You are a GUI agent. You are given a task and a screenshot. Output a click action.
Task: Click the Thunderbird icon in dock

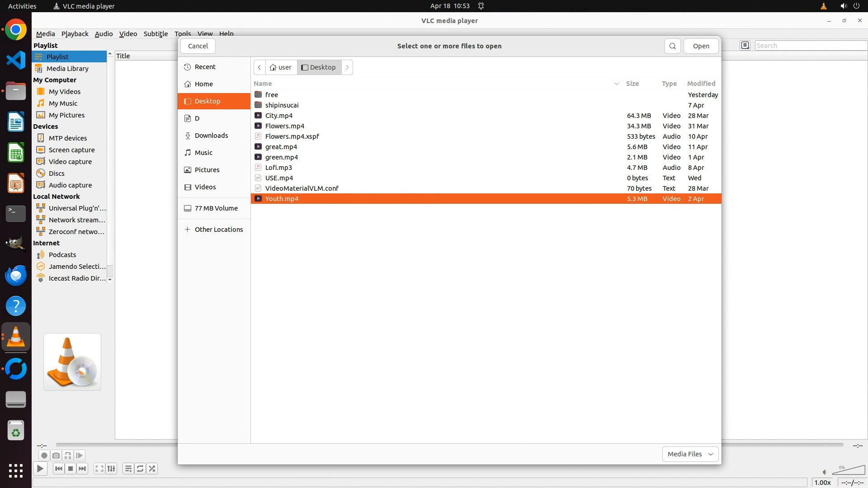pos(16,275)
